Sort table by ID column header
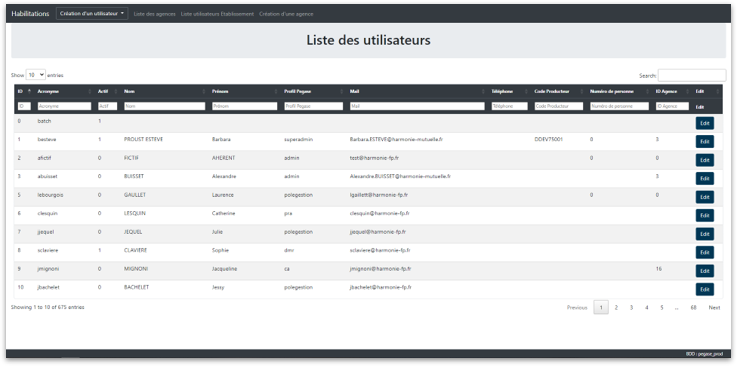The height and width of the screenshot is (366, 737). point(24,92)
